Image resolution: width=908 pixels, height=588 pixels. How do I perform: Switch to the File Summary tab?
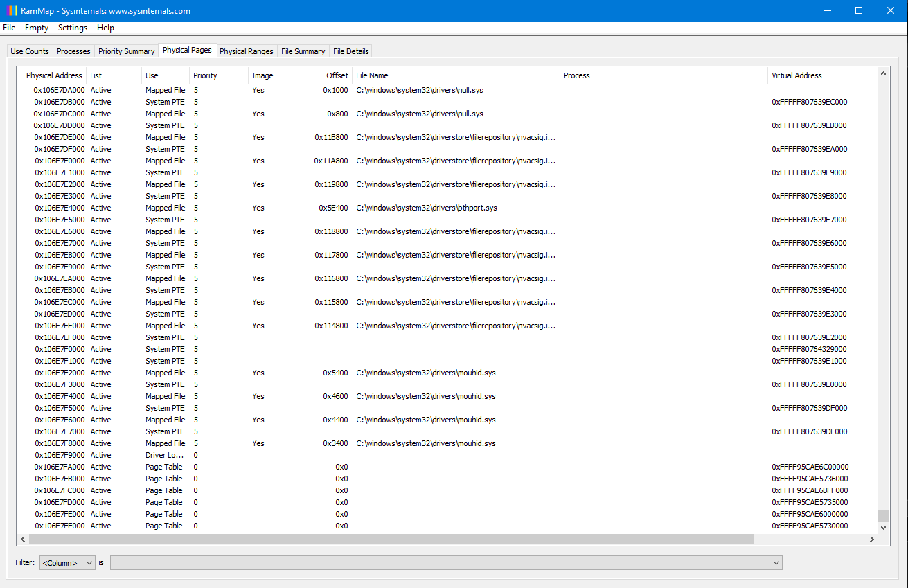[x=303, y=51]
